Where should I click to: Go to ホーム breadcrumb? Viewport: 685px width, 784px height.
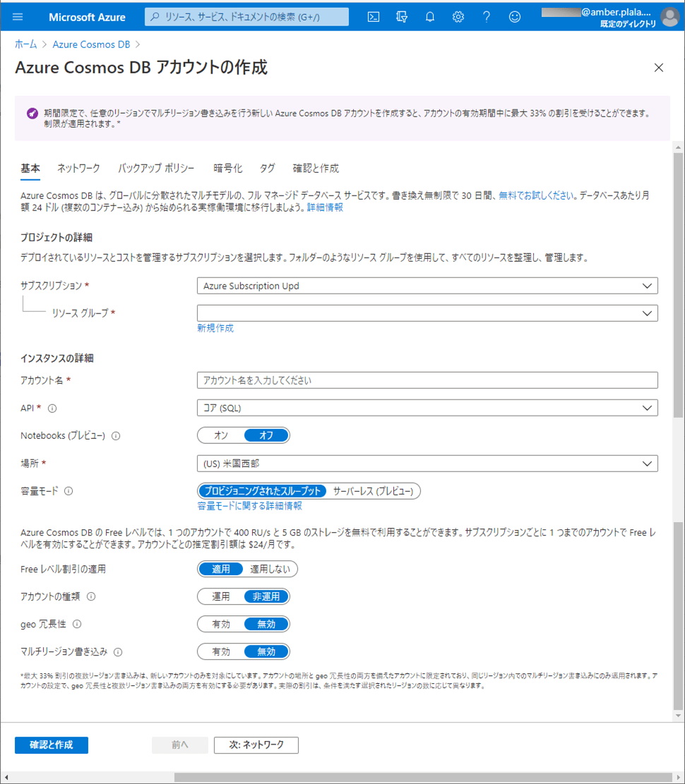[25, 44]
